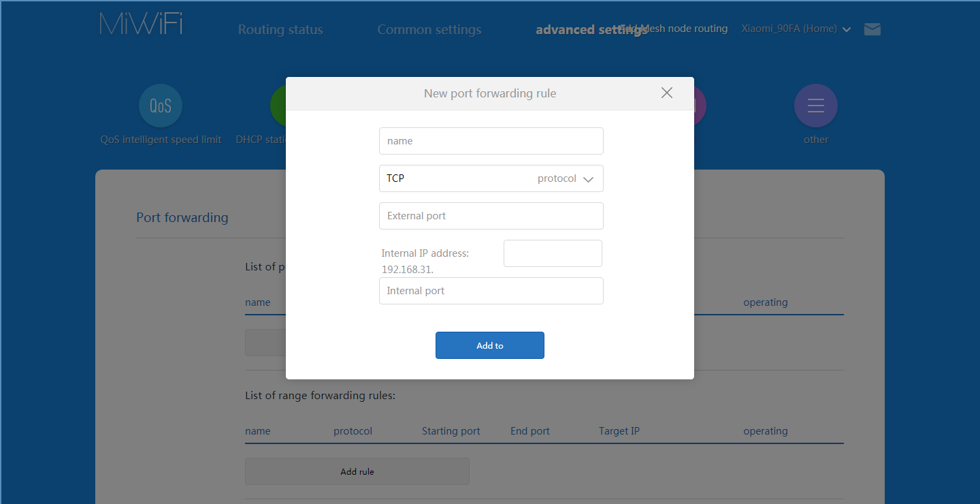Open the 'other' hamburger menu icon
Image resolution: width=980 pixels, height=504 pixels.
click(x=815, y=106)
